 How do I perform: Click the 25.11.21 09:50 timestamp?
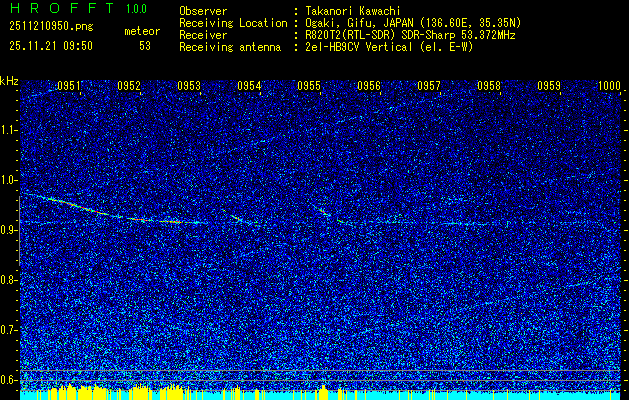pos(51,46)
